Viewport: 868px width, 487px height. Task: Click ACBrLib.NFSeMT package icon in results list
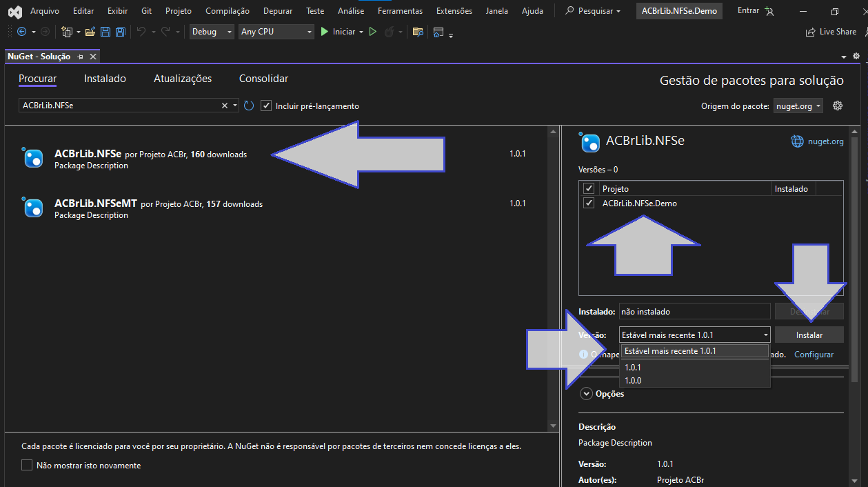[x=33, y=208]
